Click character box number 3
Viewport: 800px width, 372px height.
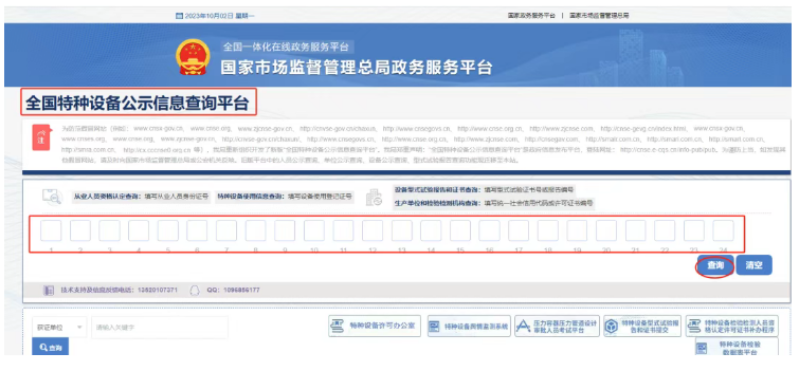(x=110, y=231)
